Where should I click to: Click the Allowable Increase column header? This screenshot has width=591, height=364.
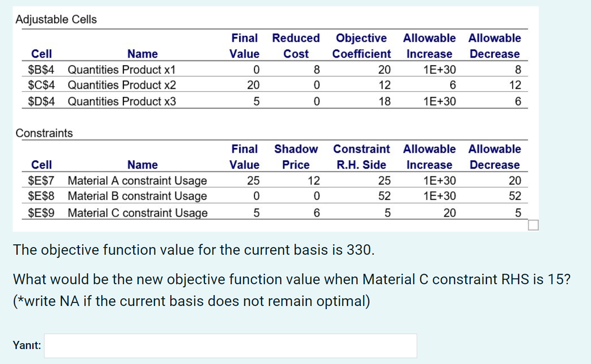(429, 45)
